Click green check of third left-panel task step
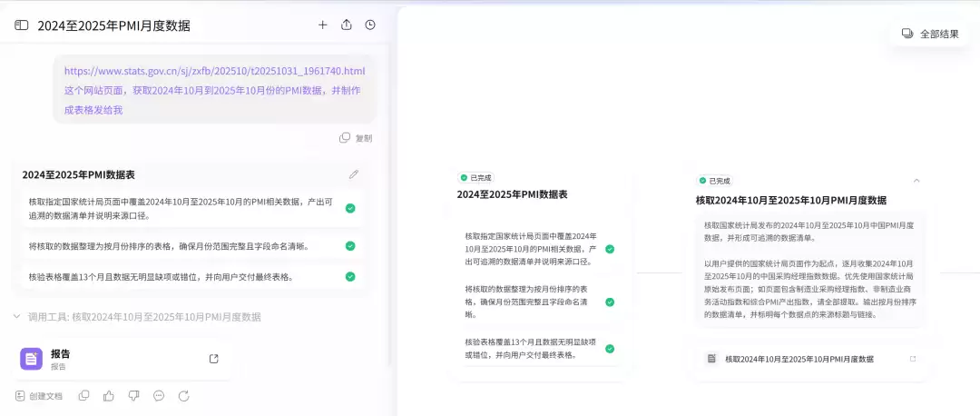This screenshot has width=980, height=416. point(350,276)
